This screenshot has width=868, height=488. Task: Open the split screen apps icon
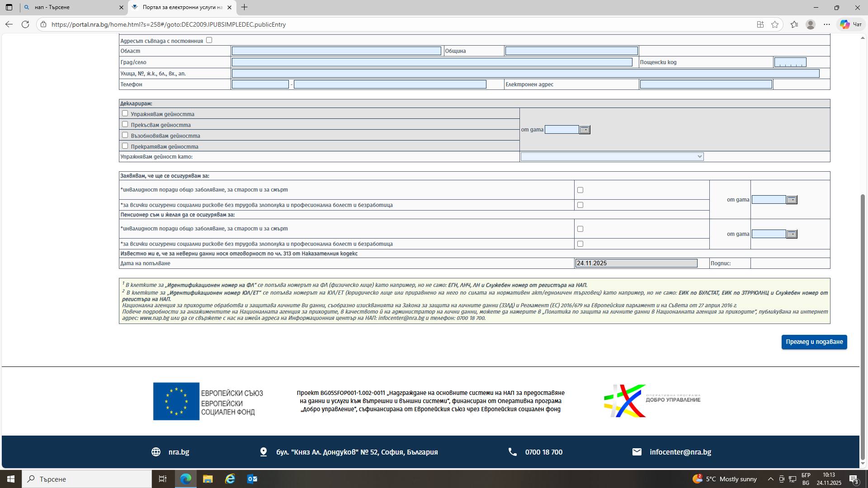point(760,24)
